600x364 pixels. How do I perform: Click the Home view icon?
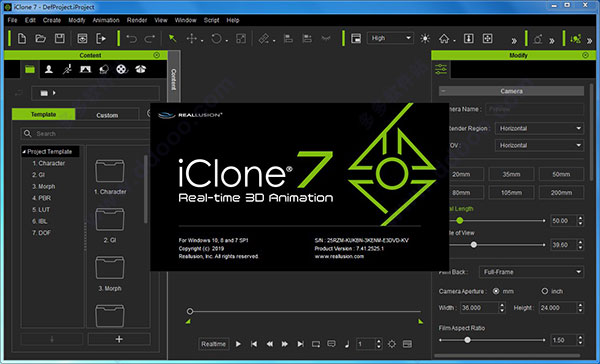pyautogui.click(x=444, y=38)
